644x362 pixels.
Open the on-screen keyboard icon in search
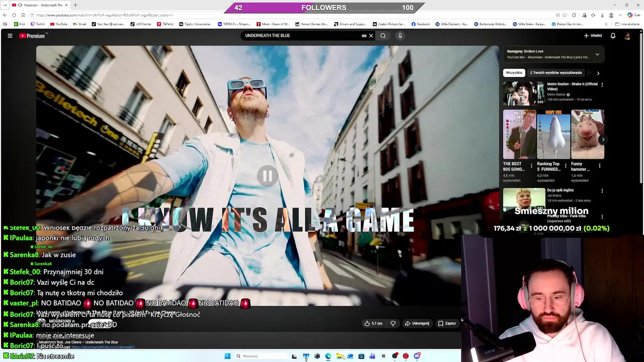[364, 36]
